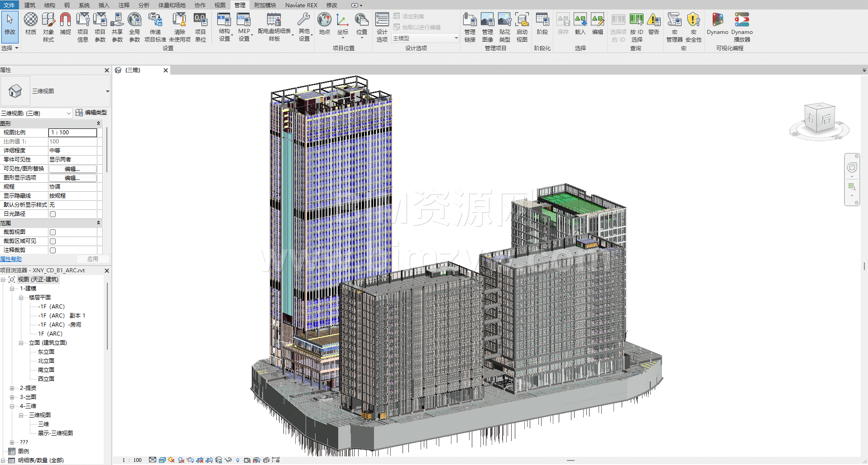The height and width of the screenshot is (465, 868).
Task: Enable the 日光路径 checkbox
Action: pos(53,214)
